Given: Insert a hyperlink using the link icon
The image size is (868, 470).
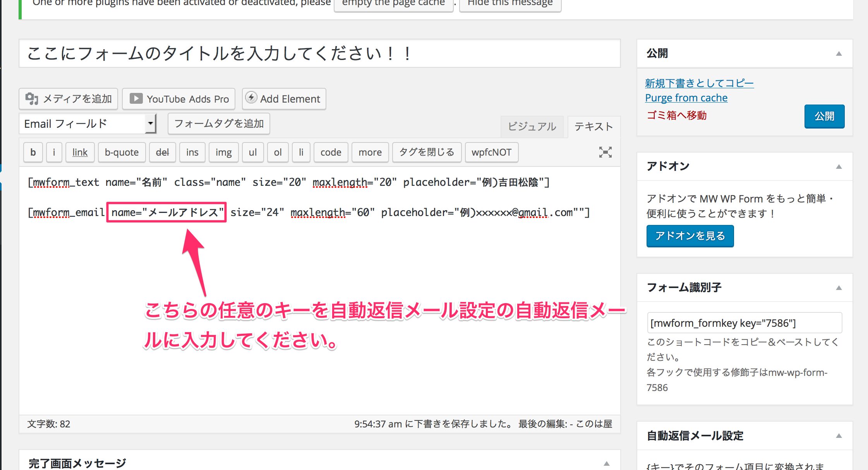Looking at the screenshot, I should [79, 152].
